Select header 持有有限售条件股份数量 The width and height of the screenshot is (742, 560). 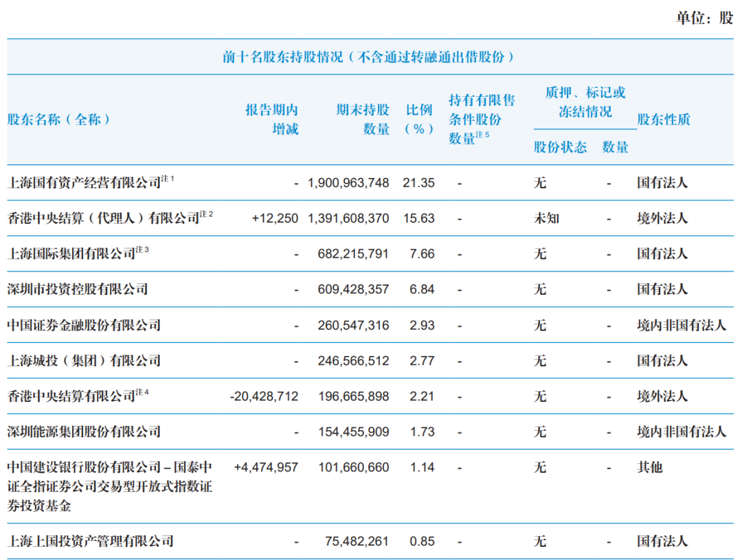(x=482, y=120)
